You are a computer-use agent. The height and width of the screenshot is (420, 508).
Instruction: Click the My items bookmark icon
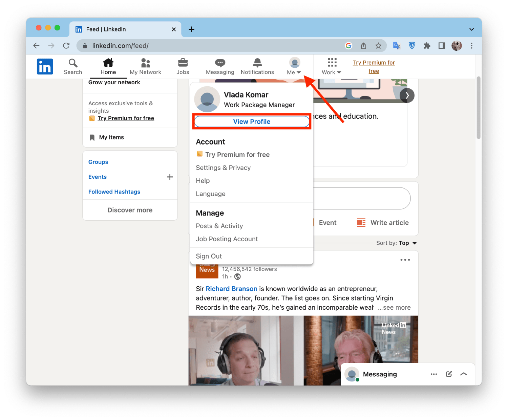coord(92,137)
